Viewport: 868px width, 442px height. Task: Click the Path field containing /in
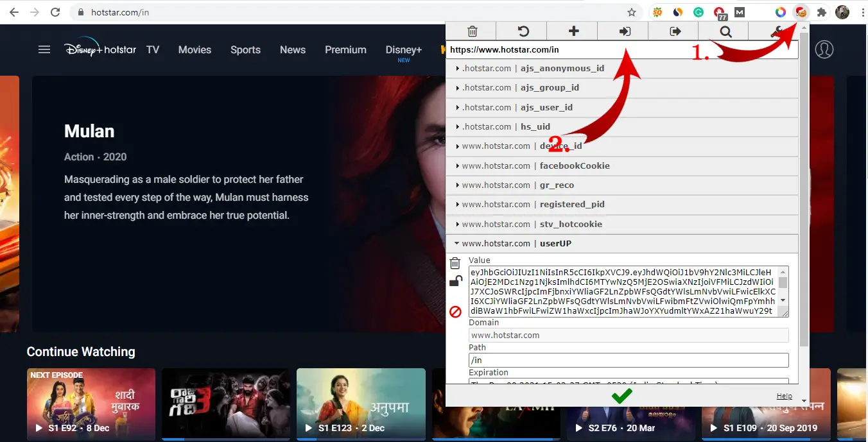point(629,361)
